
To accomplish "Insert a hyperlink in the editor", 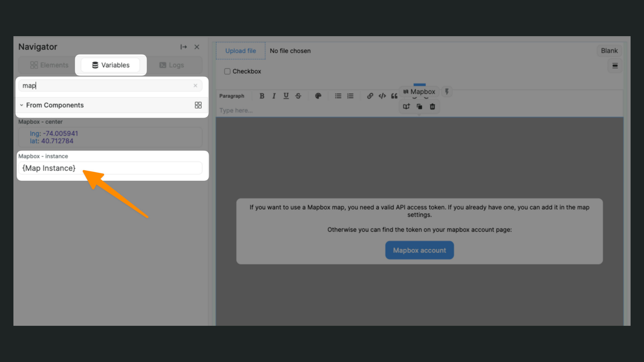I will [370, 96].
